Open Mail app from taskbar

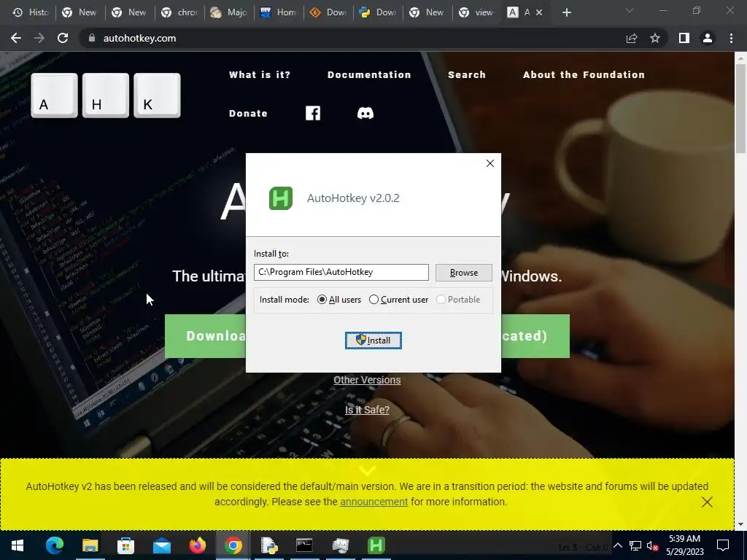[161, 545]
